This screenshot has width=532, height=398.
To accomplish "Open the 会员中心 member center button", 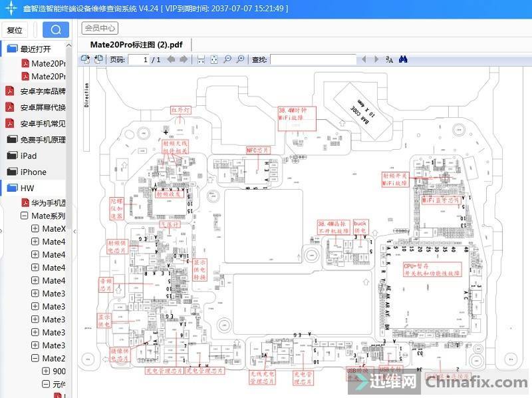I will (x=100, y=28).
